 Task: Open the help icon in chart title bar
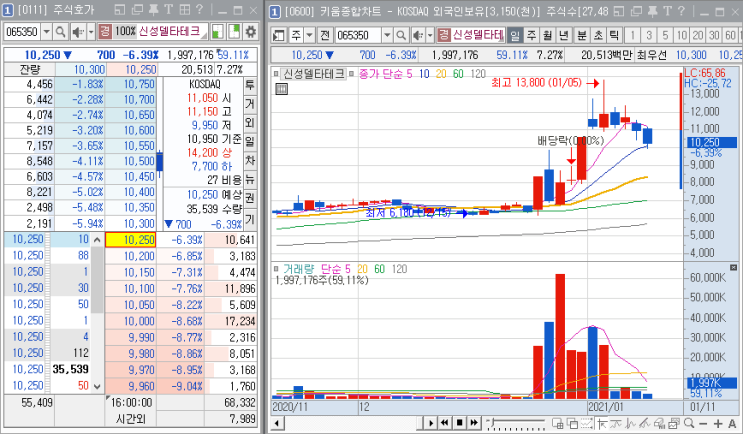click(x=681, y=11)
